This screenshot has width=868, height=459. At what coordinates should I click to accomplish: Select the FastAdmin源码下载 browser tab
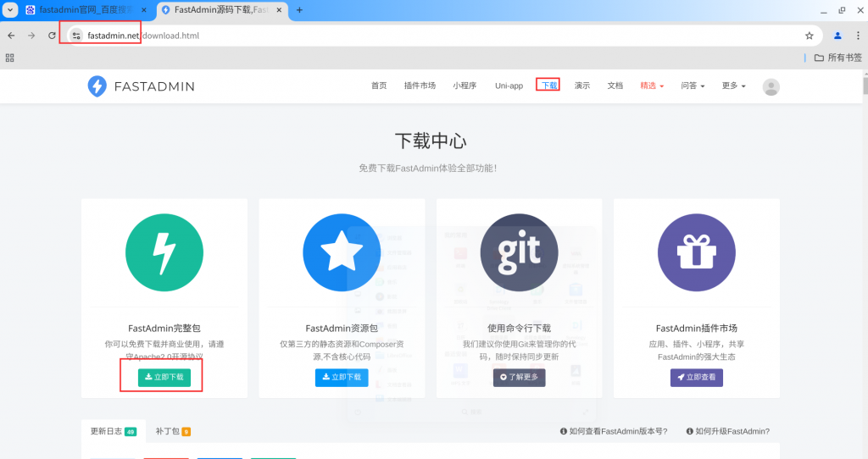(x=222, y=10)
